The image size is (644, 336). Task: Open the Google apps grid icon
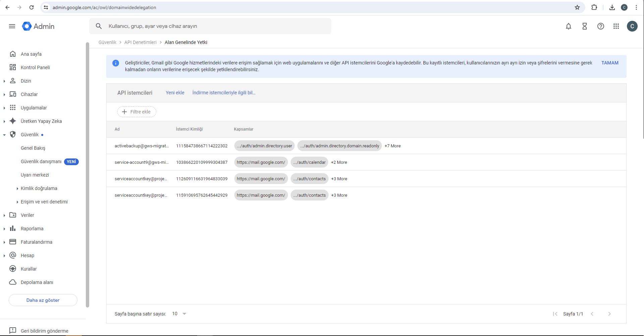(616, 26)
